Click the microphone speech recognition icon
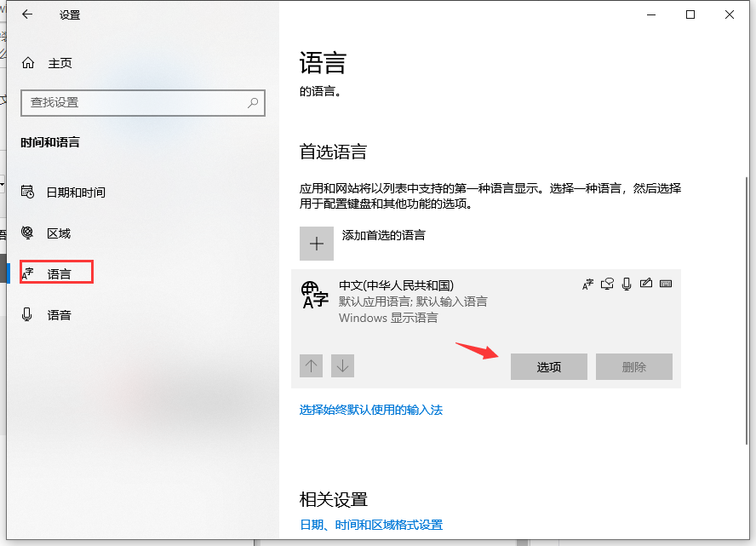The height and width of the screenshot is (546, 756). click(x=627, y=284)
